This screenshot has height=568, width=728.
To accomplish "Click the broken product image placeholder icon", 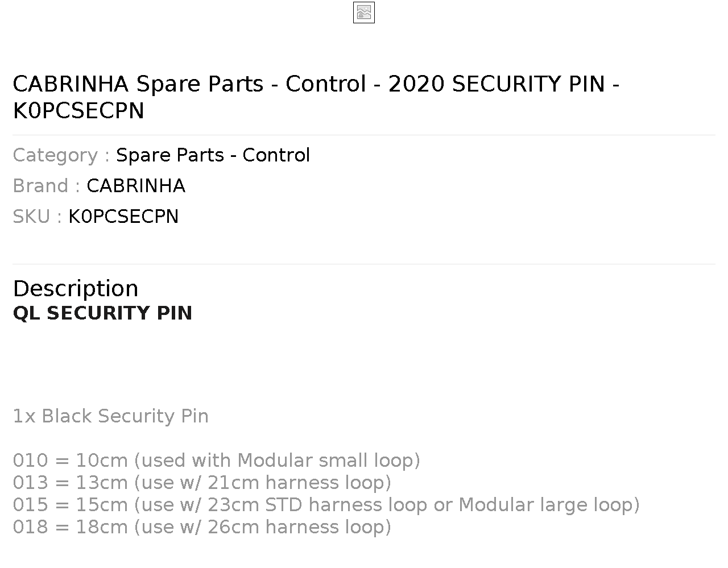I will coord(364,13).
